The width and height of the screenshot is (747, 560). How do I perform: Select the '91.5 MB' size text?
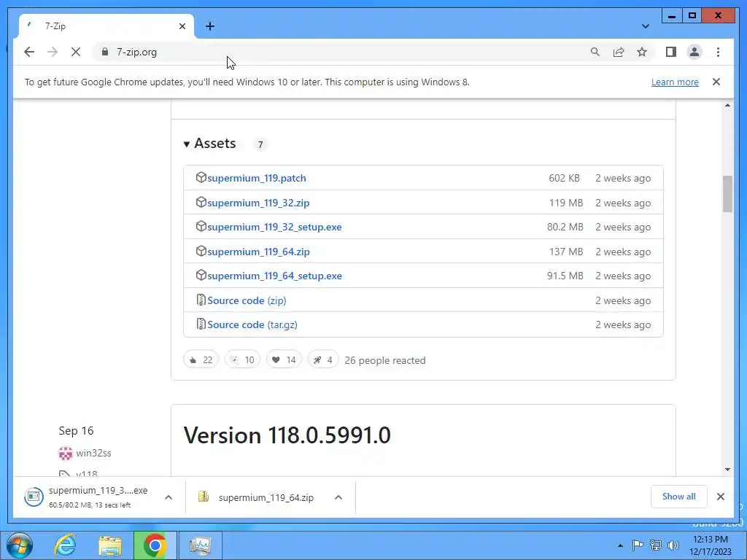pyautogui.click(x=565, y=276)
